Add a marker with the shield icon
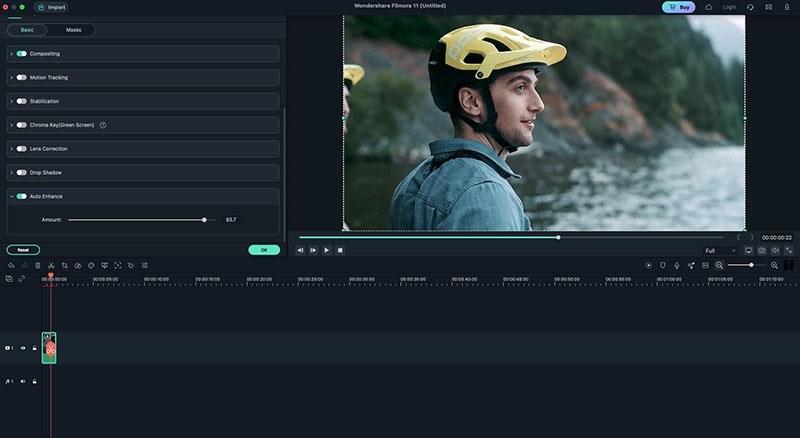 pyautogui.click(x=663, y=265)
